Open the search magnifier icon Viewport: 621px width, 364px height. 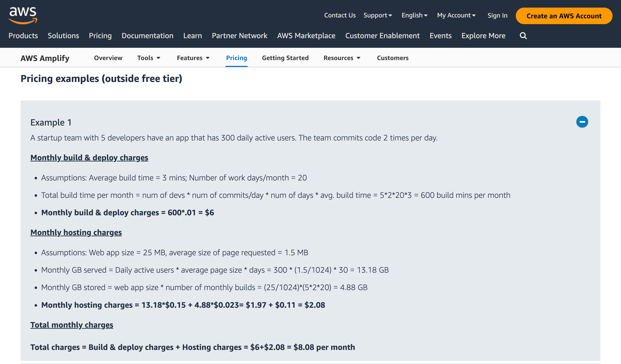click(523, 36)
